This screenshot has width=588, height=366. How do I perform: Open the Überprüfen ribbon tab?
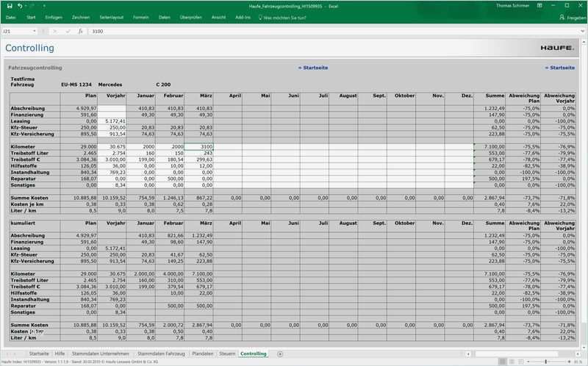coord(191,18)
